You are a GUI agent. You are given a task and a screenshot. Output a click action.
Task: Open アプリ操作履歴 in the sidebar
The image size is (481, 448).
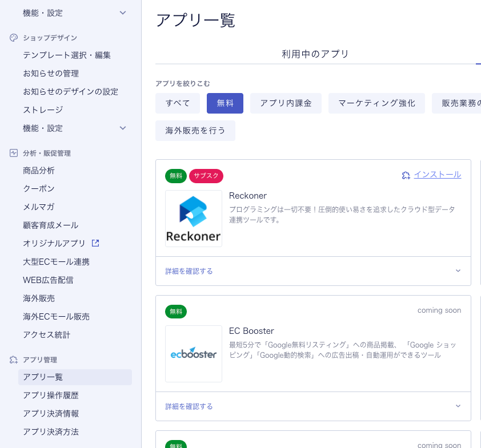(x=51, y=395)
